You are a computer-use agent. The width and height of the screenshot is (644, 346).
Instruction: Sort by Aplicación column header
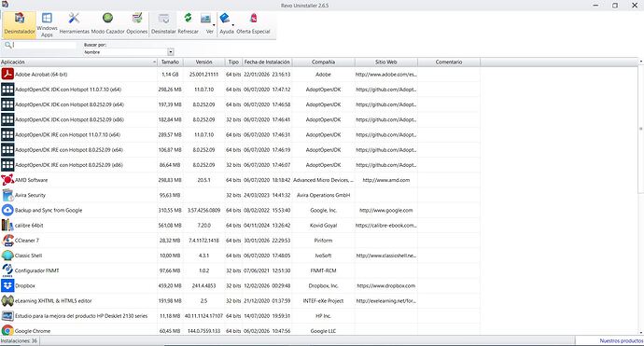pyautogui.click(x=78, y=62)
